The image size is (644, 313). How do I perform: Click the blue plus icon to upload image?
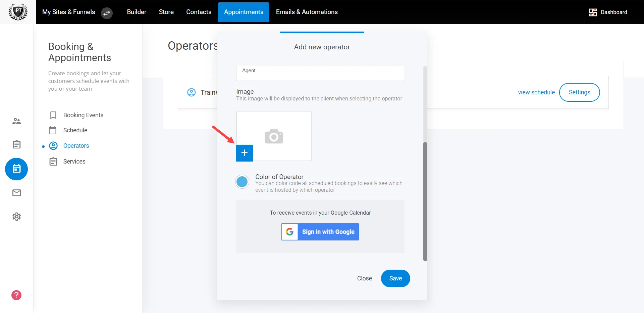point(244,153)
